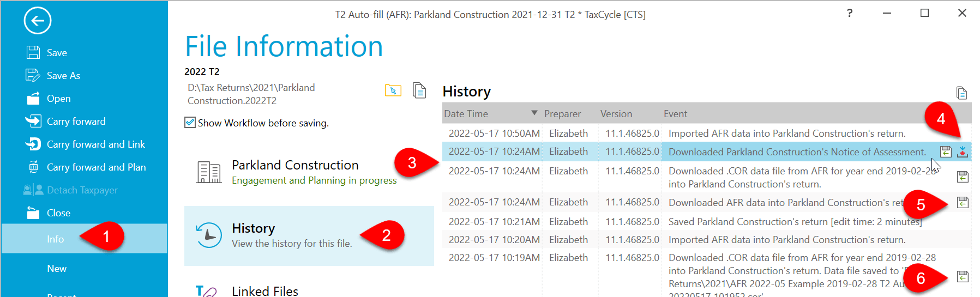Select the Info tab in sidebar
Image resolution: width=980 pixels, height=297 pixels.
coord(85,239)
